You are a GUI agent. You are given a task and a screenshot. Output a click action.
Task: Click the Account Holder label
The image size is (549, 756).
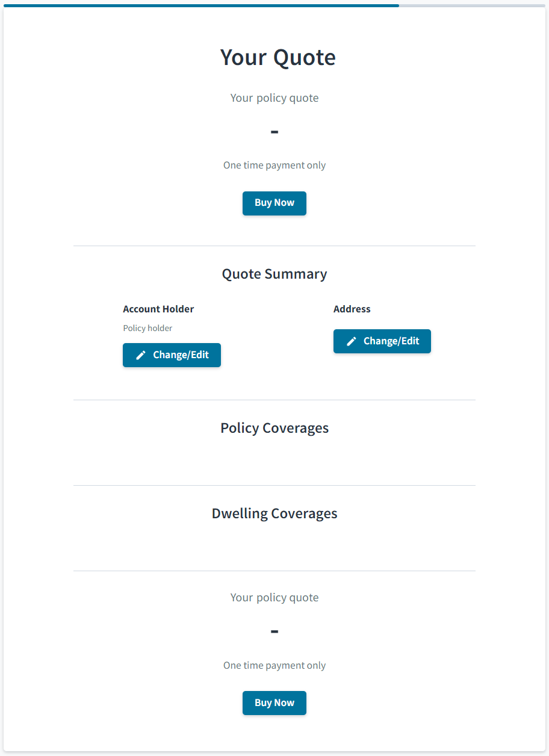click(x=158, y=309)
